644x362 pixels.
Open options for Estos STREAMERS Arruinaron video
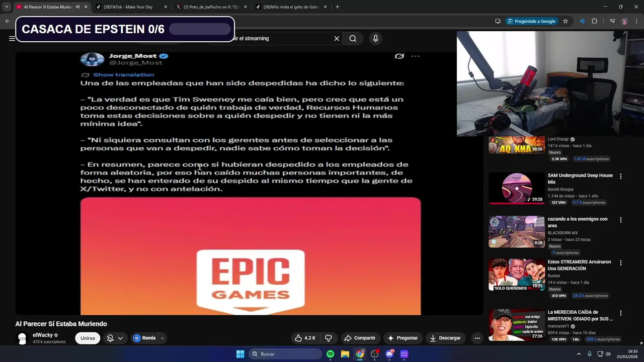pos(620,263)
